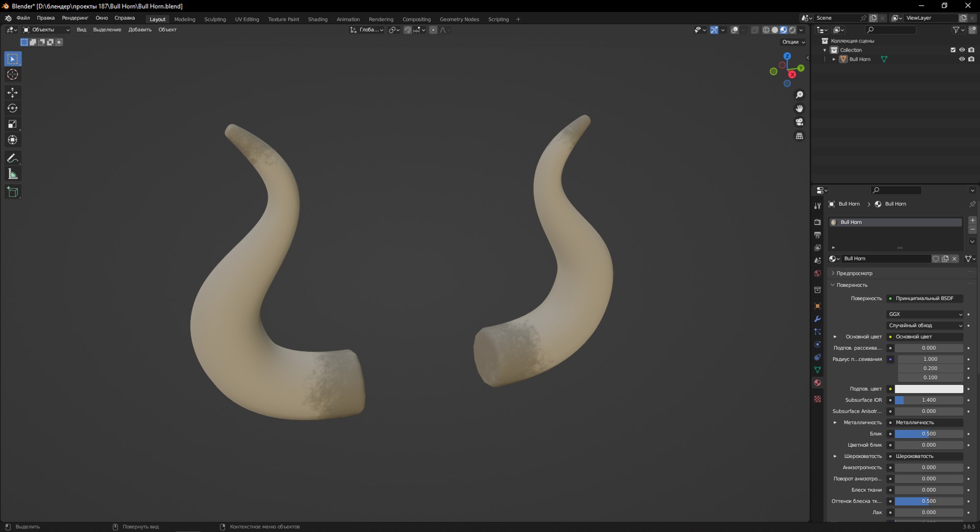Open the GGX distribution dropdown
Viewport: 980px width, 532px height.
pyautogui.click(x=925, y=314)
